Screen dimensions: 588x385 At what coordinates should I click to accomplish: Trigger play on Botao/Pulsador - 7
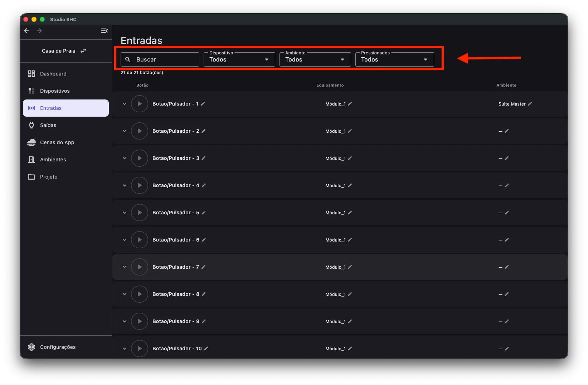click(x=140, y=267)
